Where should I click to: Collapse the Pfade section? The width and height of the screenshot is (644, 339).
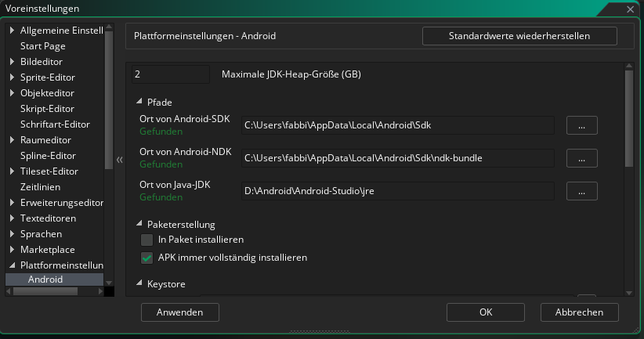point(139,101)
